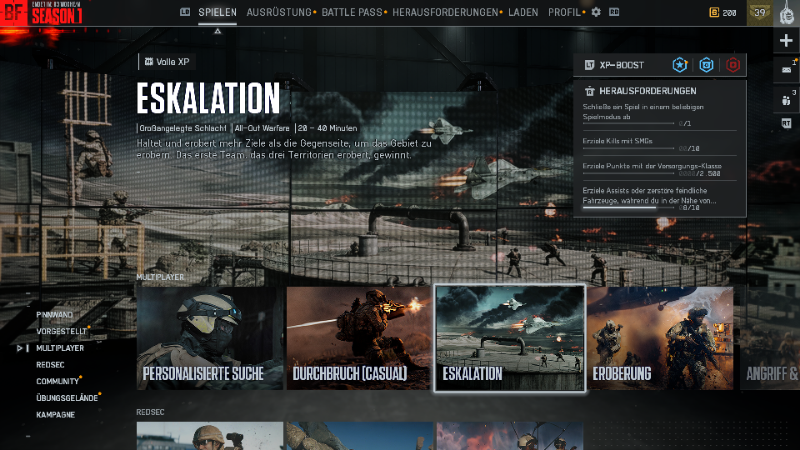Open the settings gear in top navigation
This screenshot has width=800, height=450.
596,12
